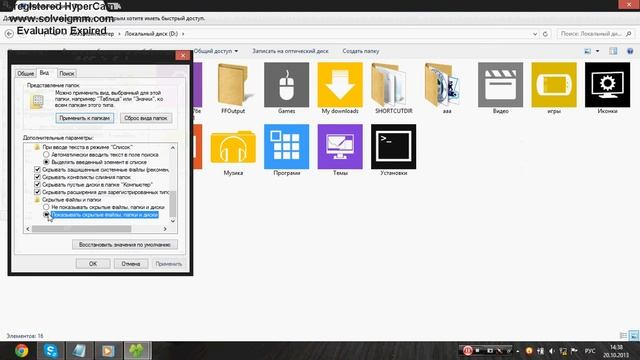Open the 'Общий доступ' dropdown menu

216,51
